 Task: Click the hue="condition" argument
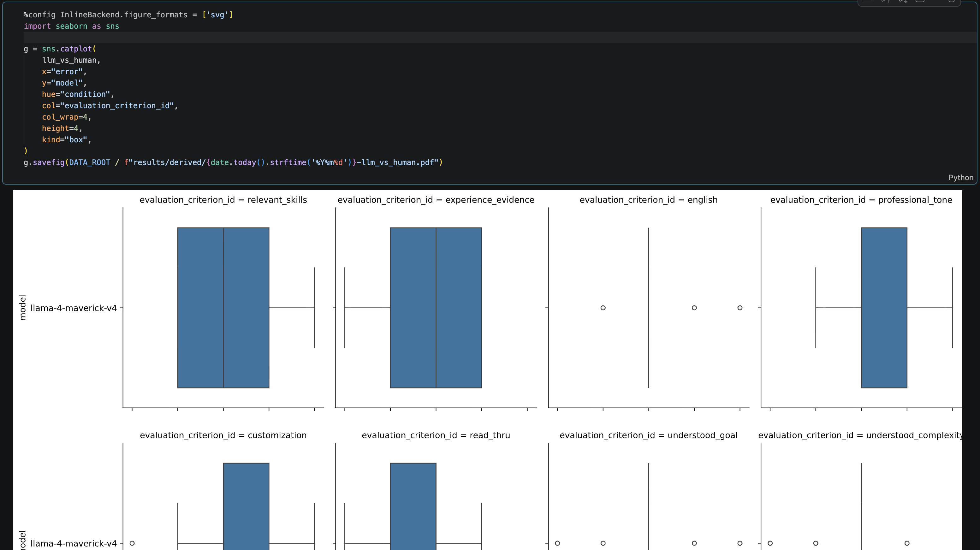pyautogui.click(x=78, y=94)
